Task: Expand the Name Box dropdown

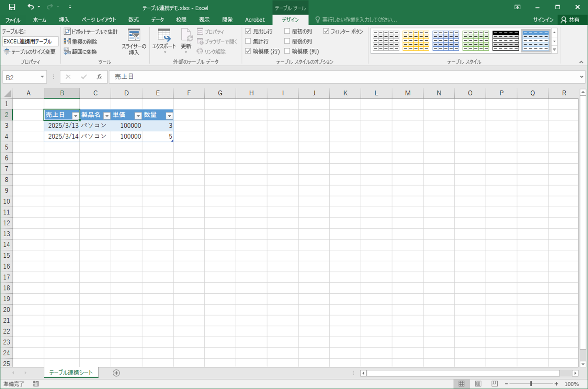Action: click(42, 77)
